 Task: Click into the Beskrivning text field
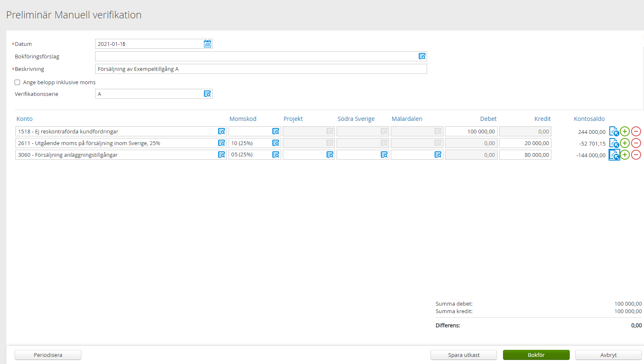tap(261, 69)
